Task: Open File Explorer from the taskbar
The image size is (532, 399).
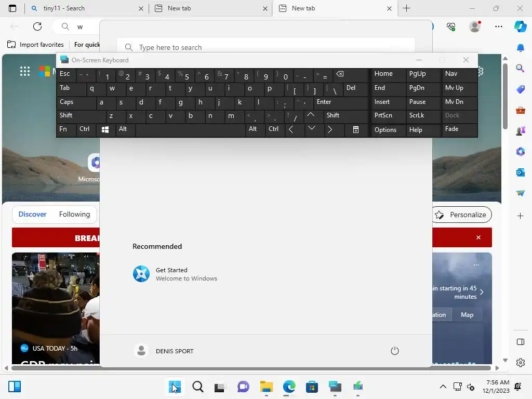Action: coord(267,387)
